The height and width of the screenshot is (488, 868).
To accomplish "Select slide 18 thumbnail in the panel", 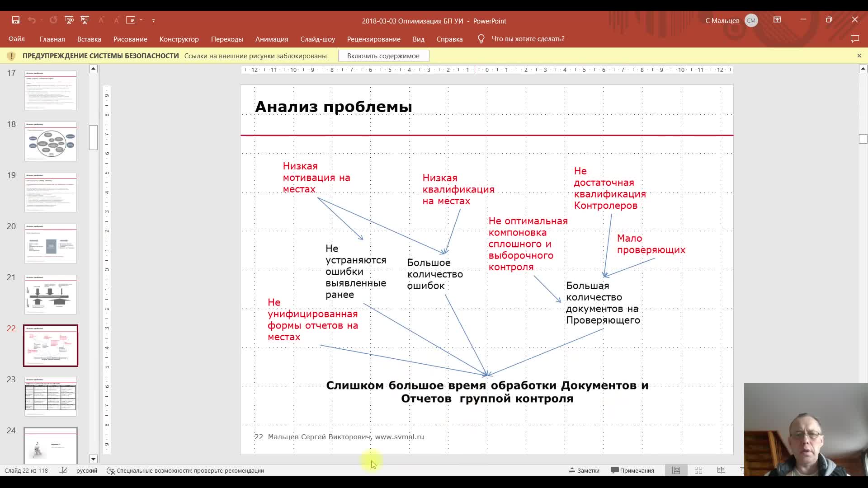I will point(50,141).
